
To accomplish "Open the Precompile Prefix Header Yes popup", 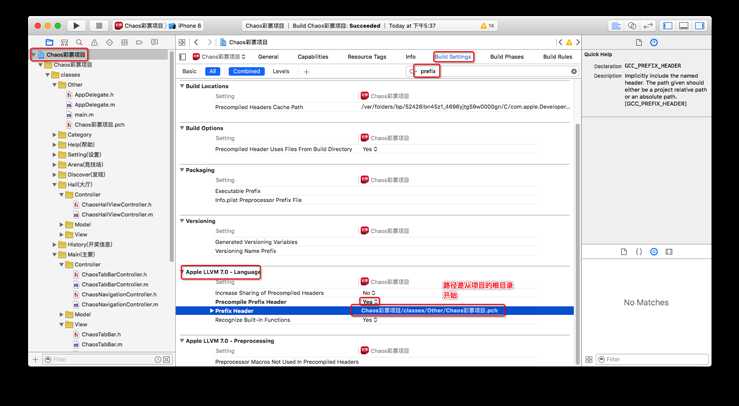I will [x=370, y=302].
